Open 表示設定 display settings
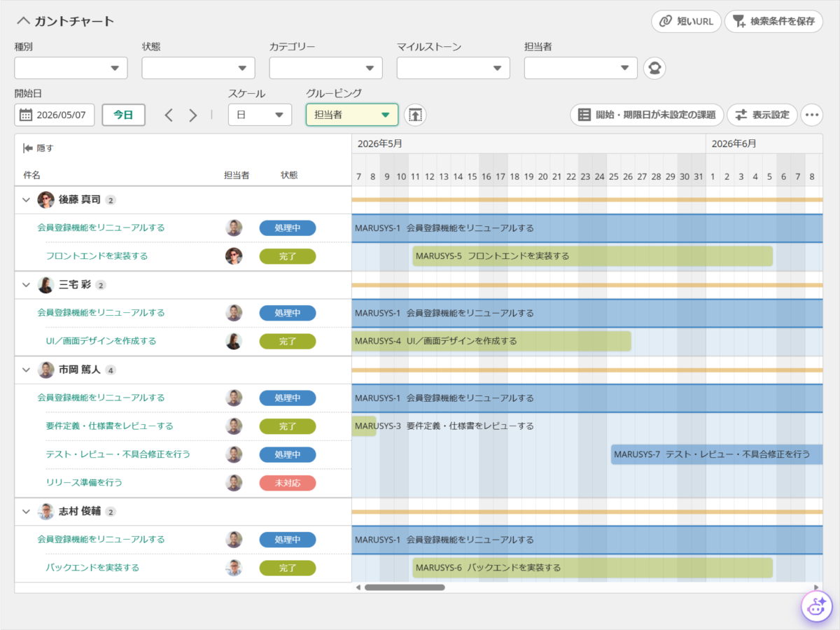840x630 pixels. pyautogui.click(x=762, y=115)
